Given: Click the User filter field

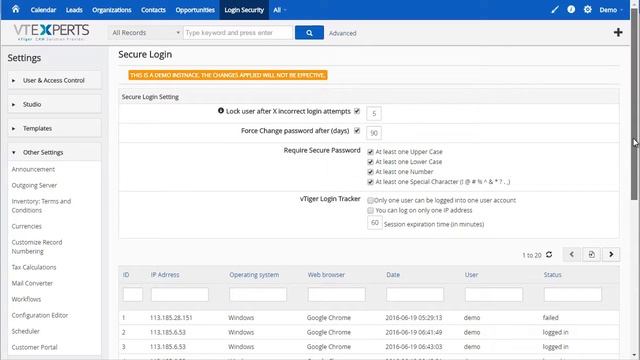Looking at the screenshot, I should tap(494, 294).
